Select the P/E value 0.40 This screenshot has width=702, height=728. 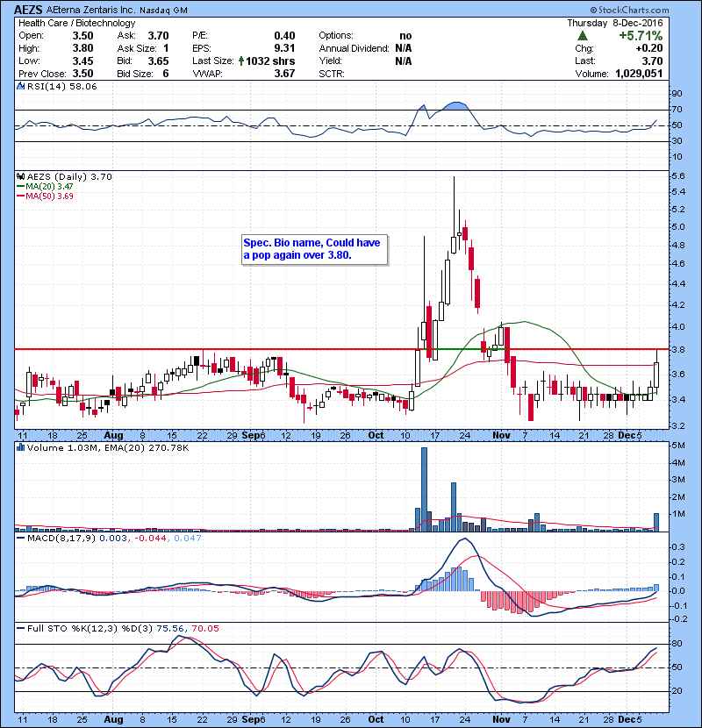tap(284, 36)
